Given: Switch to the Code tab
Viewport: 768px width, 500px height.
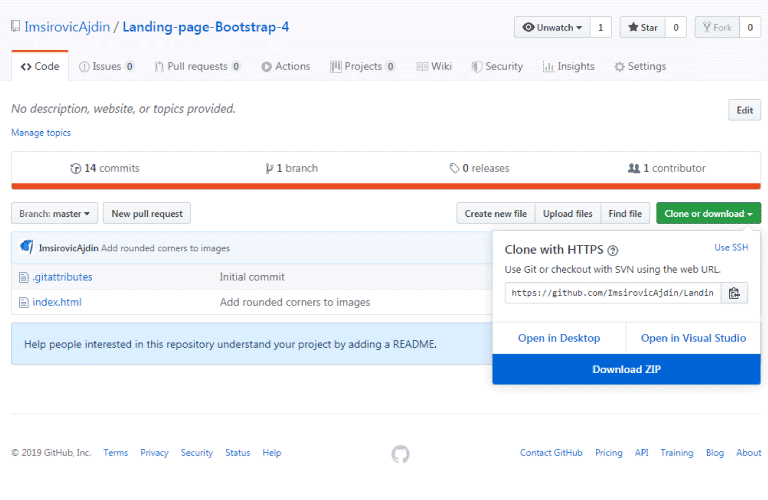Looking at the screenshot, I should 40,66.
